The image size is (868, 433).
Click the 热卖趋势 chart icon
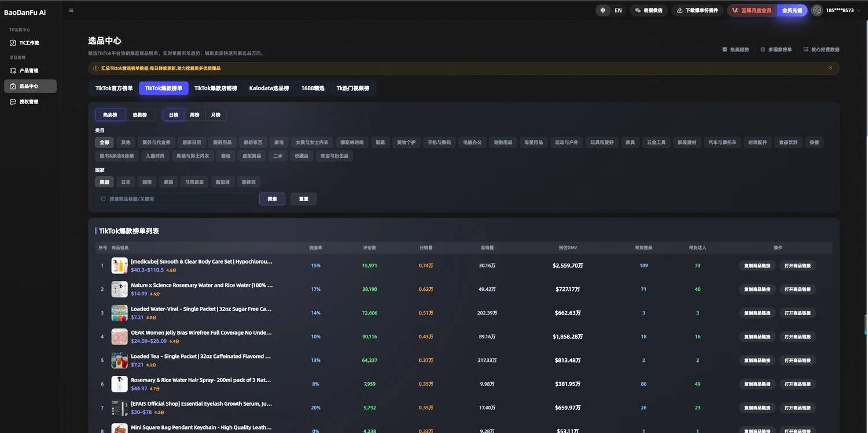click(724, 50)
